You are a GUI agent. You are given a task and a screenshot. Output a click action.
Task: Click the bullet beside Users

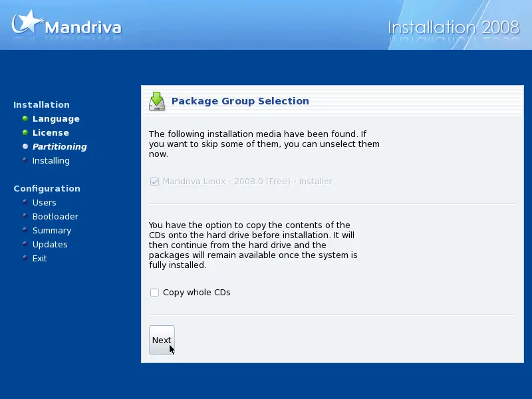[x=25, y=202]
